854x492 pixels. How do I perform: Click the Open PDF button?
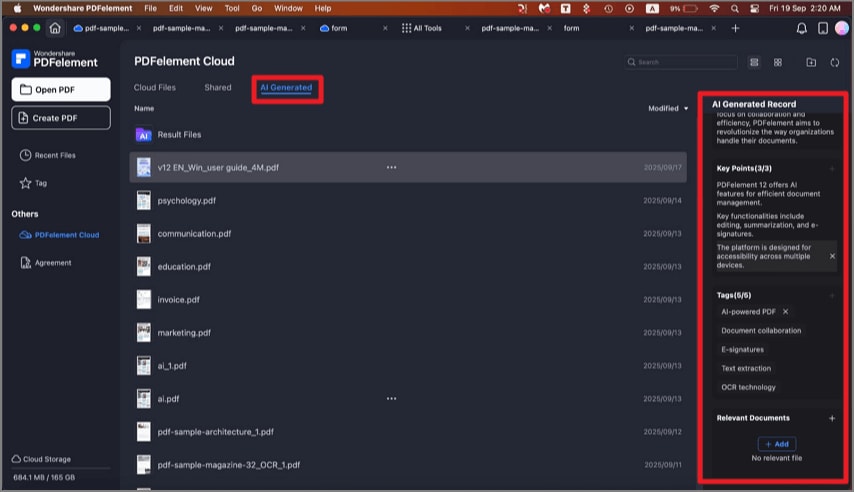[x=61, y=89]
